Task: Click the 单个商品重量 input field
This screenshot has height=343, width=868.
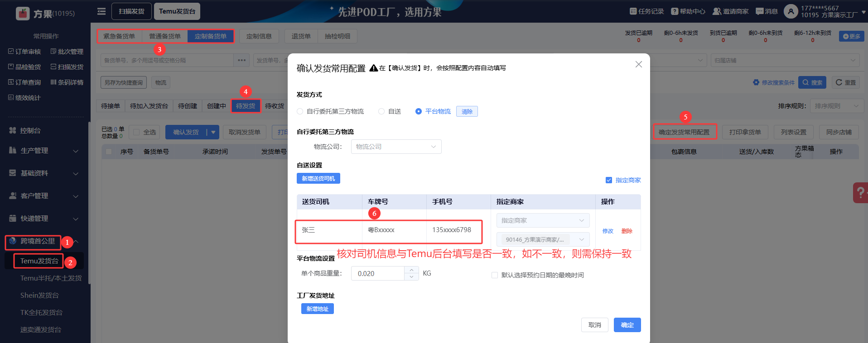Action: coord(377,273)
